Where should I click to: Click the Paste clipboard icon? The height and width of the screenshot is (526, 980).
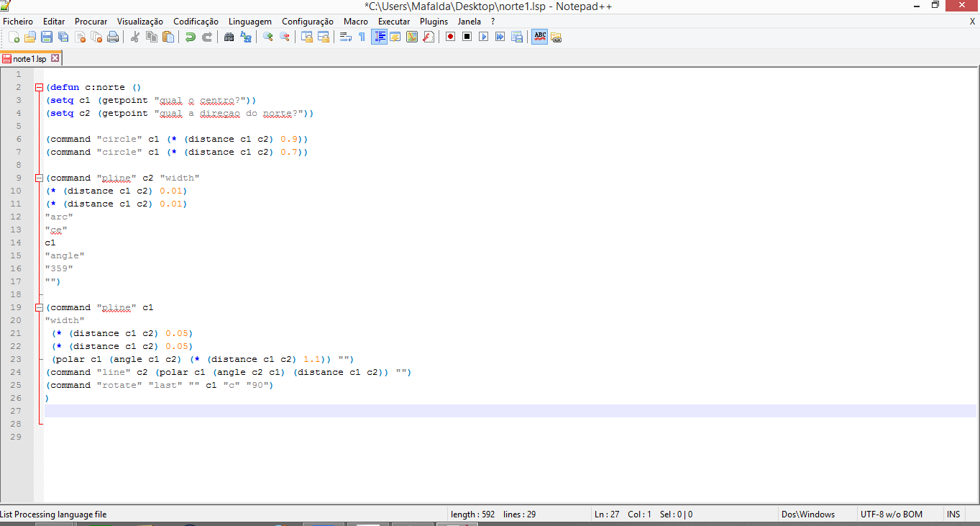pos(168,37)
